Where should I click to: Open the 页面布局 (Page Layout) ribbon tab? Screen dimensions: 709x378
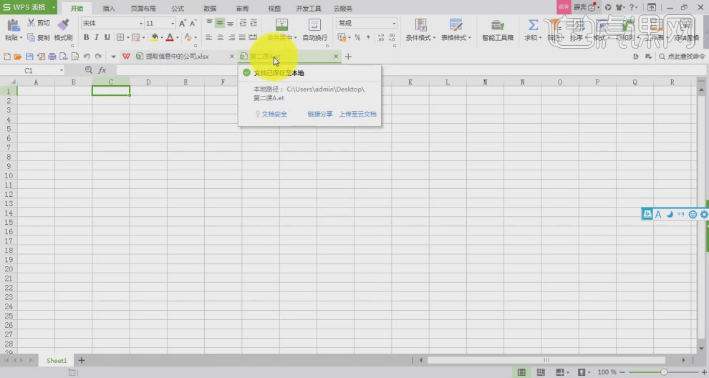[143, 9]
